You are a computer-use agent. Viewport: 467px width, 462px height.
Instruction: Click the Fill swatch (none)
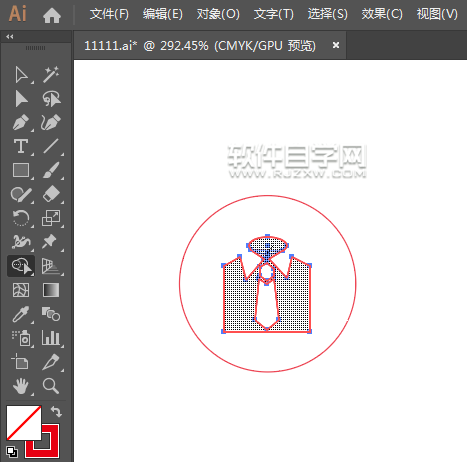pos(24,423)
